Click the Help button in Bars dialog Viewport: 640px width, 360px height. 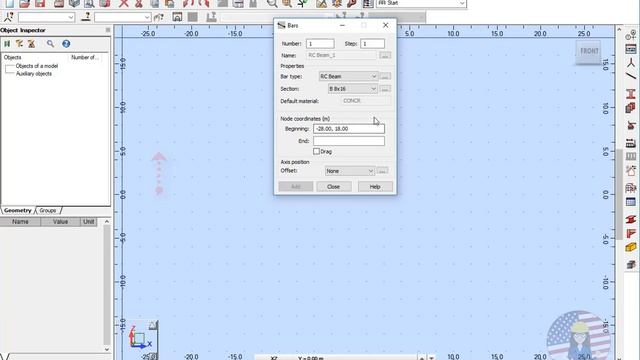[x=375, y=187]
